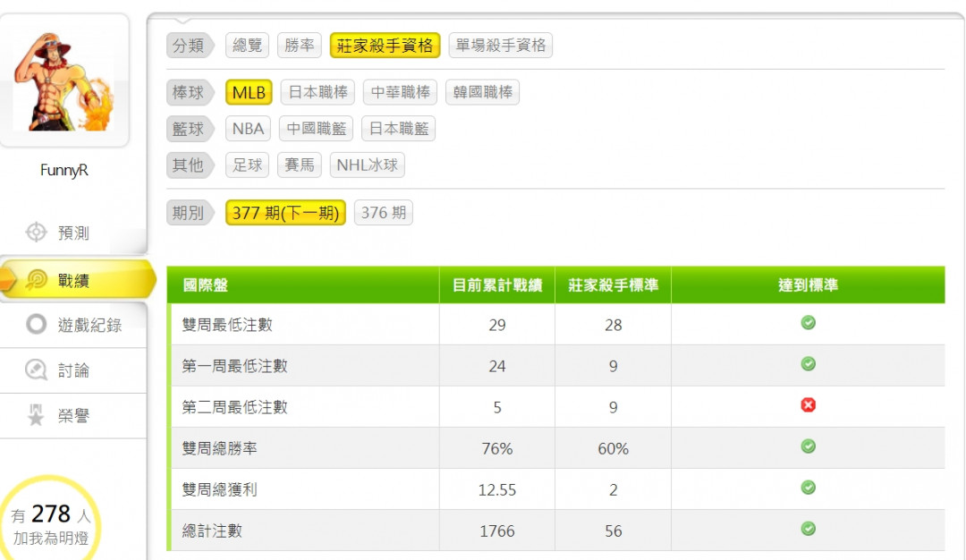Select period 376 期

pos(383,213)
